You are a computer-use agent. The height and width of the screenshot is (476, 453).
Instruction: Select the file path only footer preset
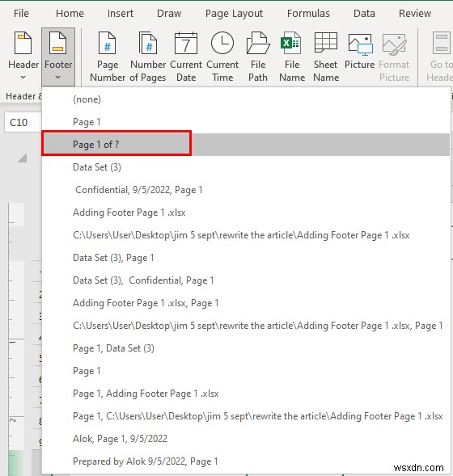(246, 235)
